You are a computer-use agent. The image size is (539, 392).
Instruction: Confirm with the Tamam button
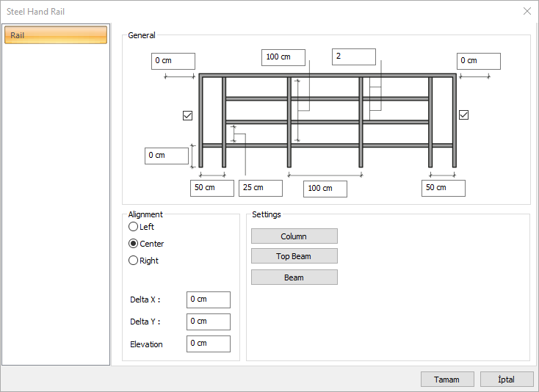(x=446, y=380)
